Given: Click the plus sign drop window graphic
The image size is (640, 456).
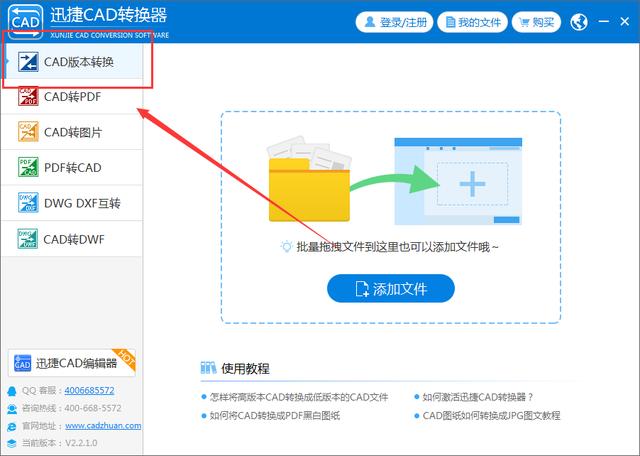Looking at the screenshot, I should coord(472,184).
